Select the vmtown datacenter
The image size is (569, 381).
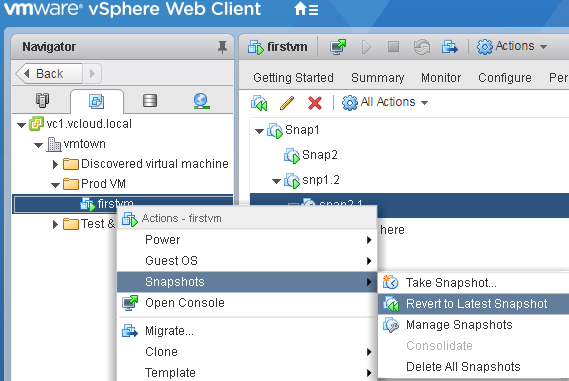[x=85, y=144]
